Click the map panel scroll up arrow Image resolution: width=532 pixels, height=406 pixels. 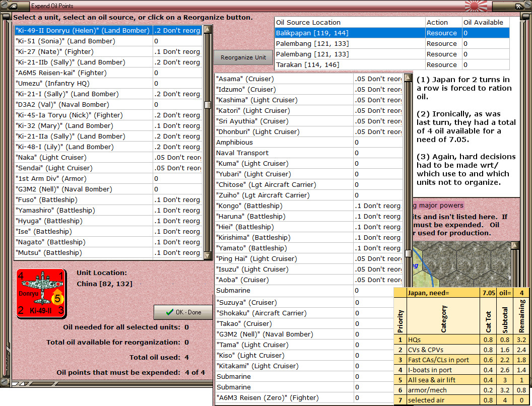[x=515, y=245]
